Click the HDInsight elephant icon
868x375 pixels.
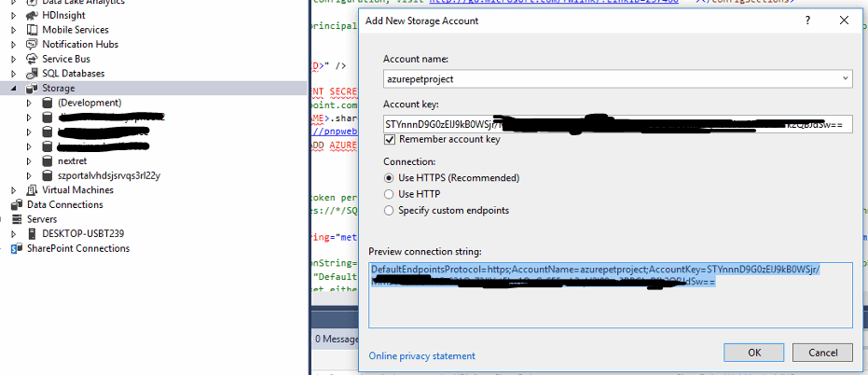pyautogui.click(x=32, y=16)
